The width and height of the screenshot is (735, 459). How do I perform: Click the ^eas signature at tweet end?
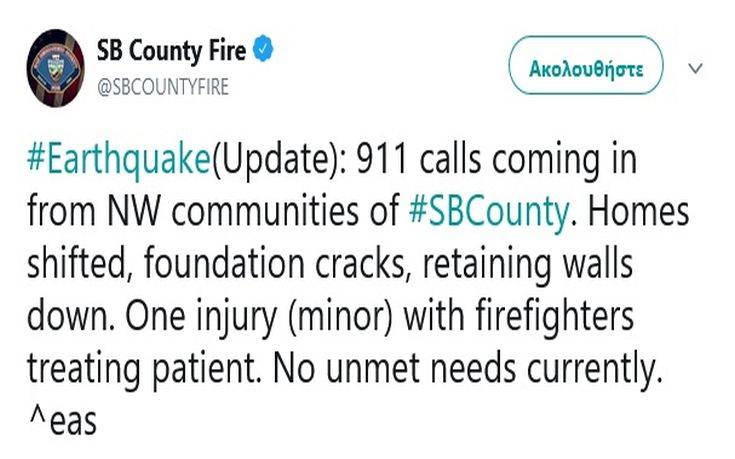pyautogui.click(x=62, y=422)
